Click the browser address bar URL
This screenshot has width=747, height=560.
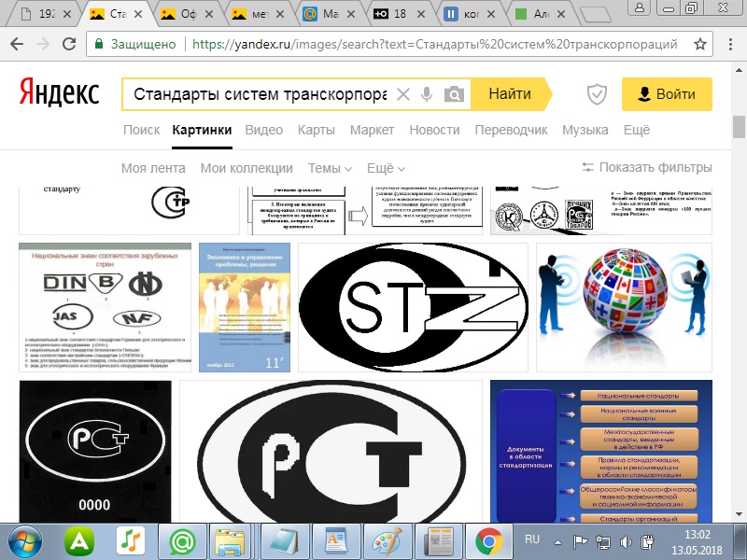coord(434,44)
